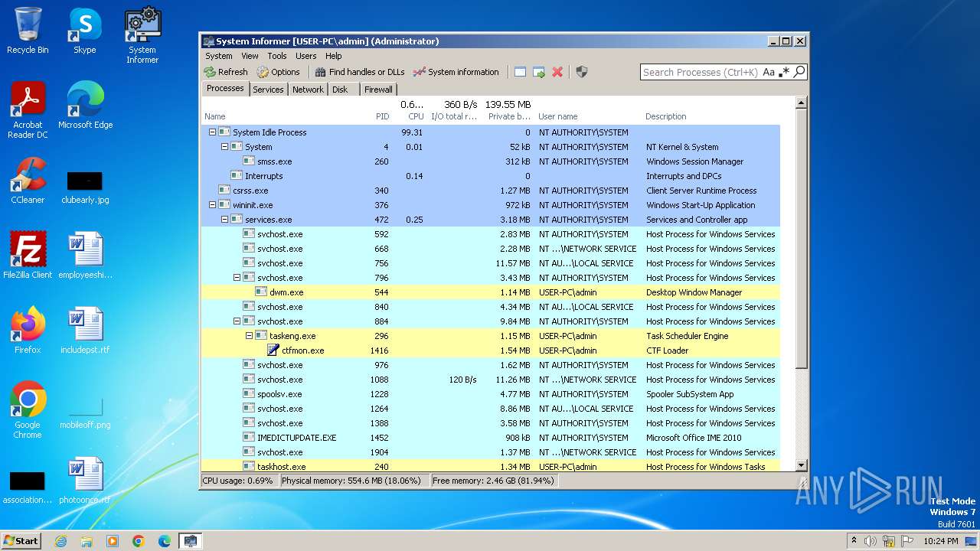
Task: Open System information graphs
Action: coord(456,72)
